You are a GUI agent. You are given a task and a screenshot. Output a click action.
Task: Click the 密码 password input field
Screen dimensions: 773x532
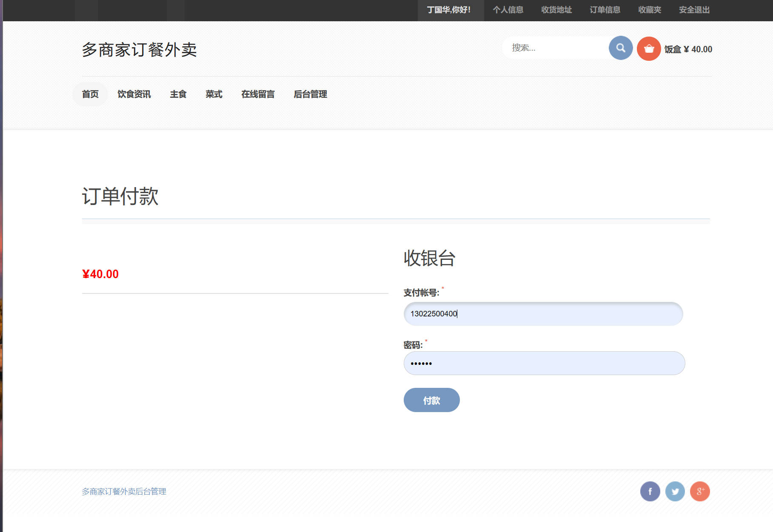coord(543,363)
